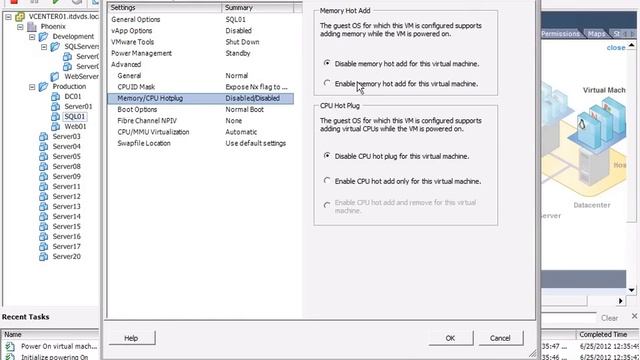Select Enable CPU hot add only option
Screen dimensions: 640x360
[327, 180]
